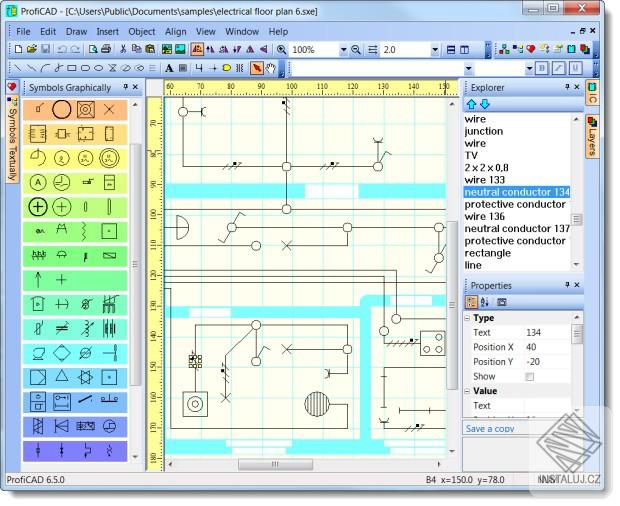Click the Save a copy link

coord(490,428)
